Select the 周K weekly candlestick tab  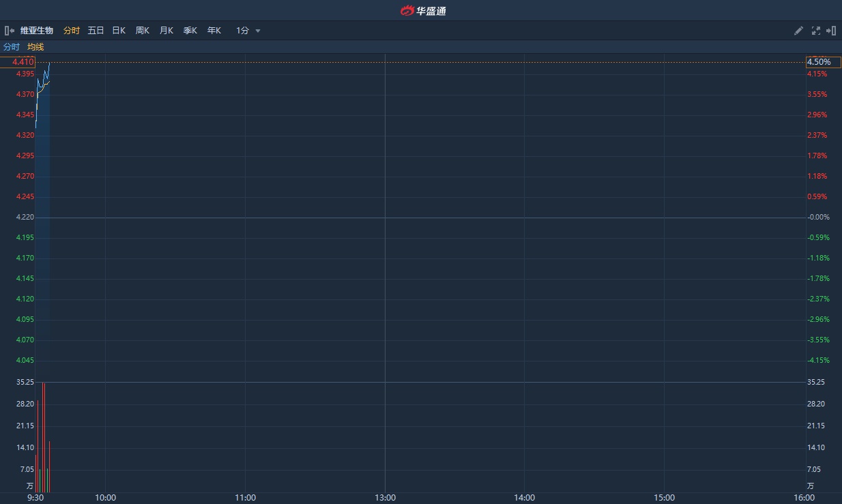(142, 31)
